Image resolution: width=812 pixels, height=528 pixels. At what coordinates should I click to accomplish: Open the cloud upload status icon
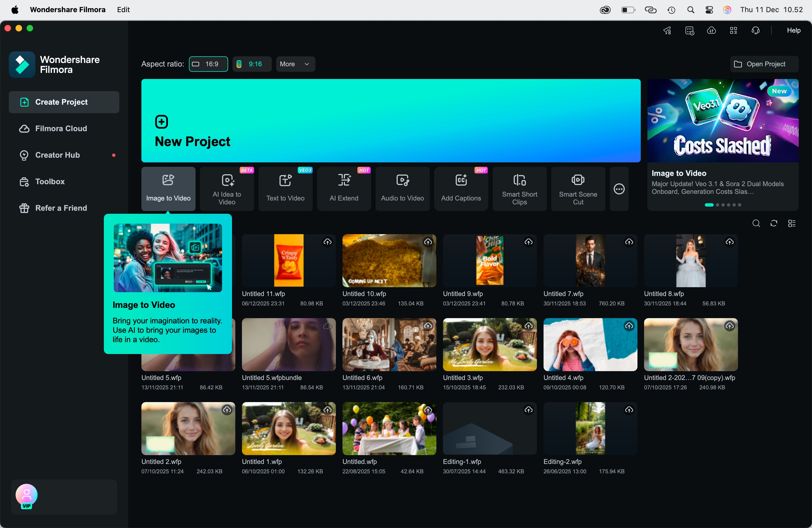coord(711,31)
